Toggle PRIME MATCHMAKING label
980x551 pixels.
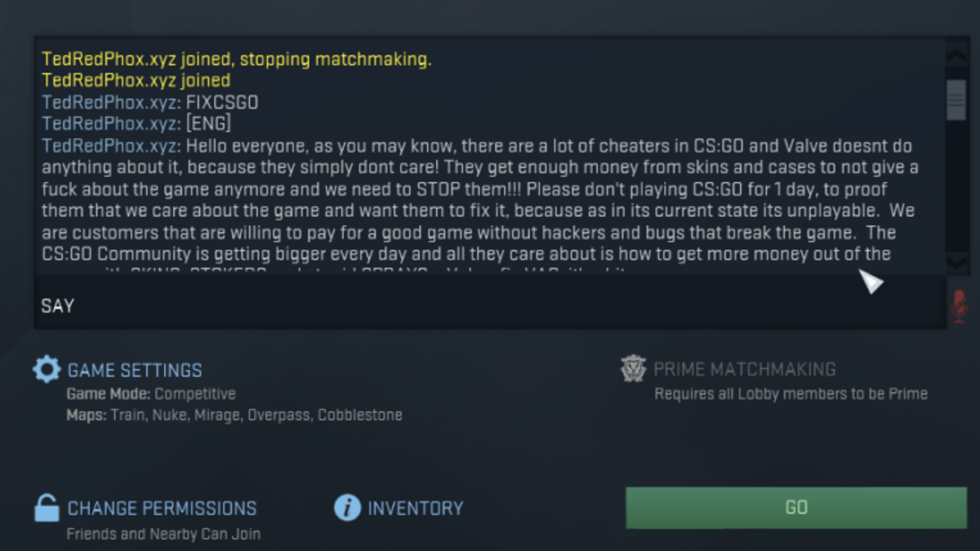click(x=745, y=370)
